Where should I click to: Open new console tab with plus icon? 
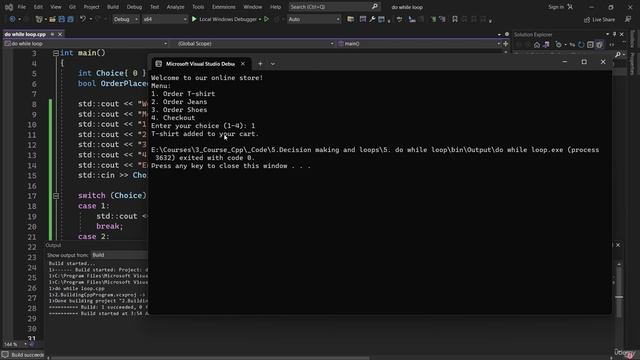click(x=260, y=64)
